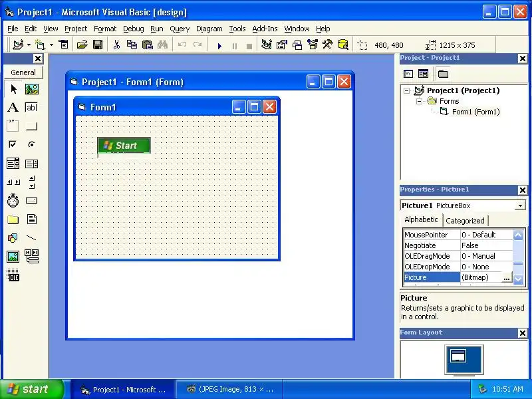The height and width of the screenshot is (399, 532).
Task: Open the Project menu
Action: click(76, 29)
